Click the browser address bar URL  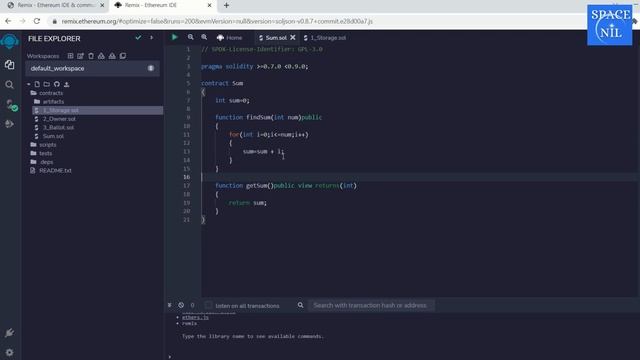[x=217, y=21]
